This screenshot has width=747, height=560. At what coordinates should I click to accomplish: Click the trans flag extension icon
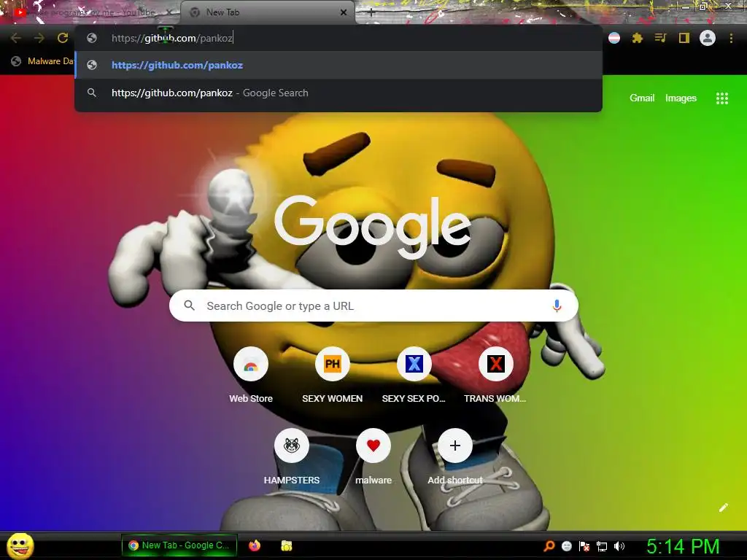[614, 38]
